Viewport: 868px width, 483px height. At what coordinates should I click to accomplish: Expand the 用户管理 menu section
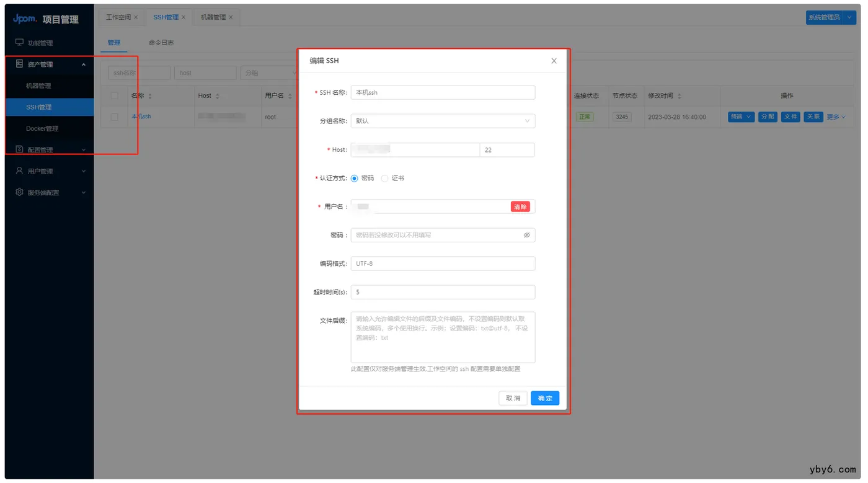84,171
